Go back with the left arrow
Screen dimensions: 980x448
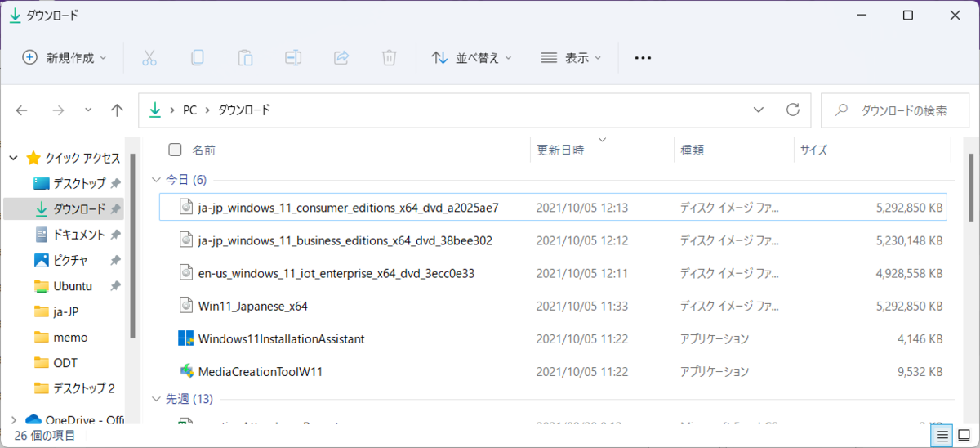(22, 110)
